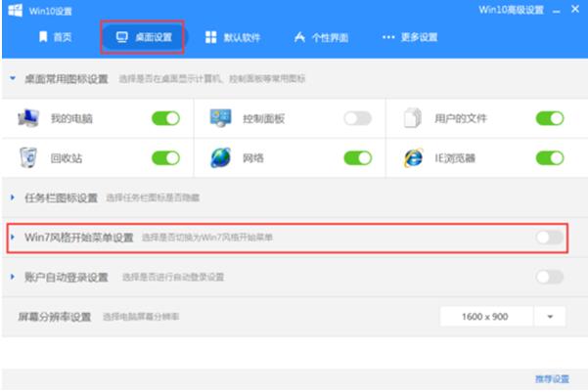
Task: Expand the Win7风格开始菜单设置 section arrow
Action: click(x=13, y=237)
